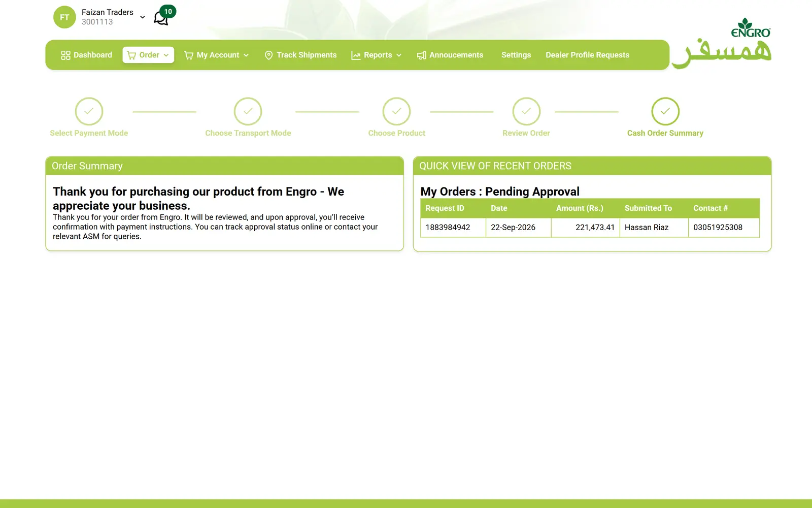This screenshot has height=508, width=812.
Task: Click the FT user avatar circle
Action: click(64, 17)
